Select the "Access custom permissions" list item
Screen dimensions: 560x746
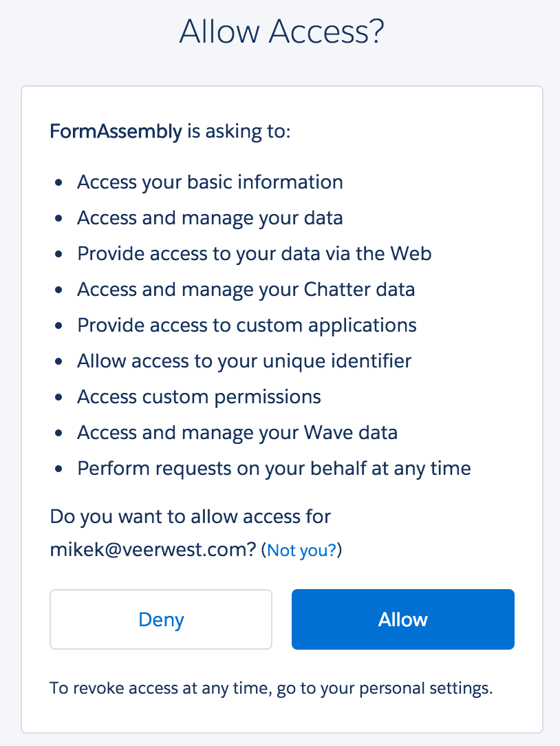pyautogui.click(x=199, y=397)
